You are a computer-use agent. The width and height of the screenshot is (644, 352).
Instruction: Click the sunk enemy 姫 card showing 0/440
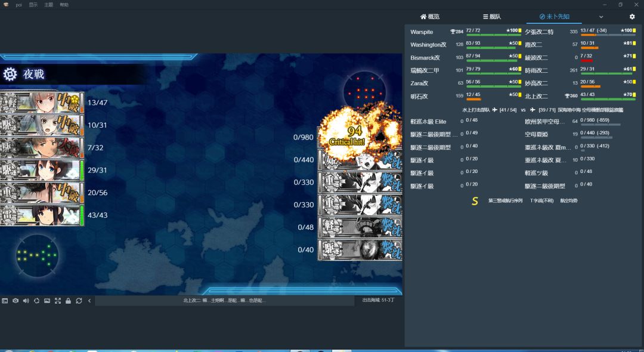pos(360,160)
